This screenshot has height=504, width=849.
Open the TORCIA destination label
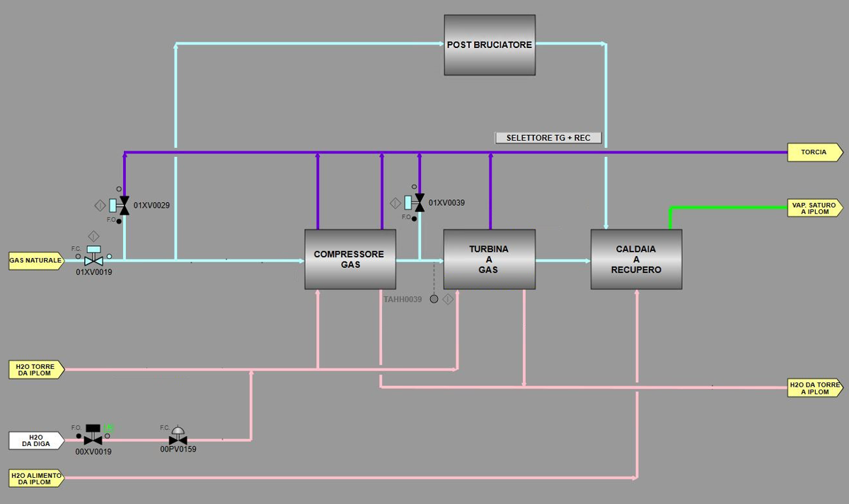click(814, 152)
